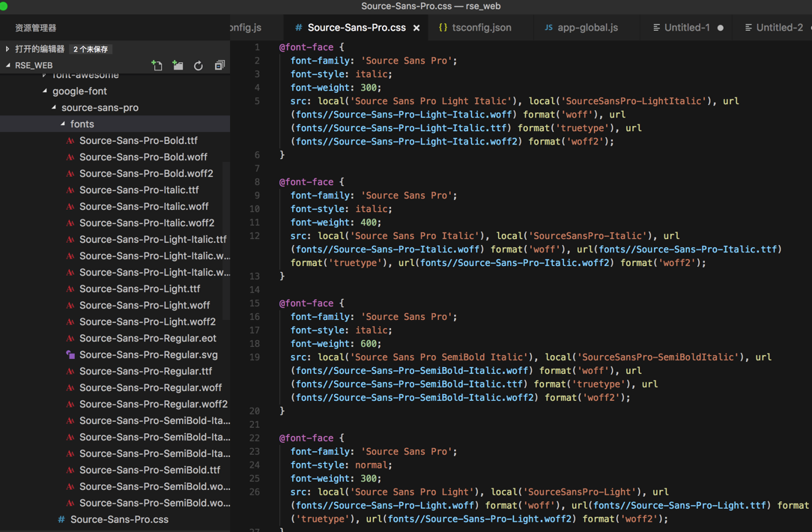Click the image icon of Source-Sans-Pro-Regular.svg
Viewport: 812px width, 532px height.
click(70, 355)
